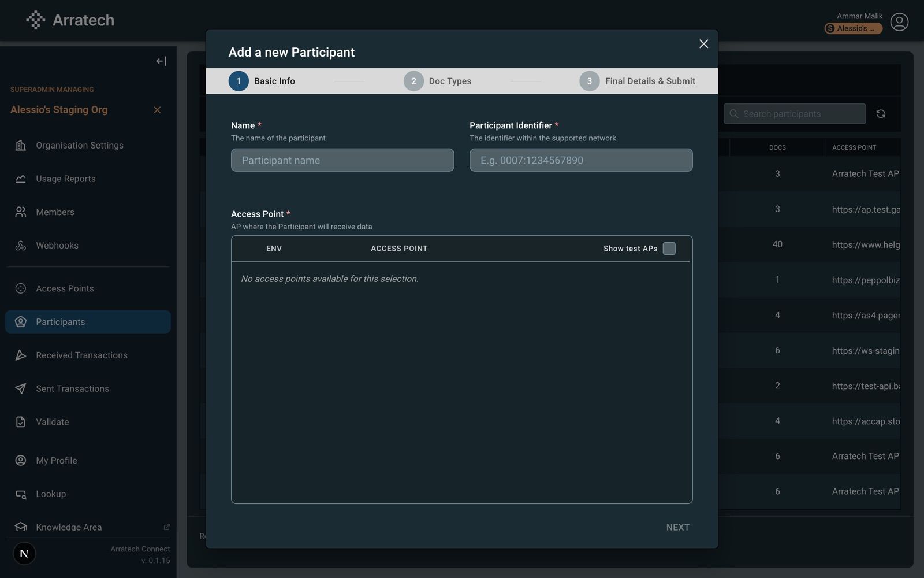Click the Received Transactions arrow icon

point(21,355)
